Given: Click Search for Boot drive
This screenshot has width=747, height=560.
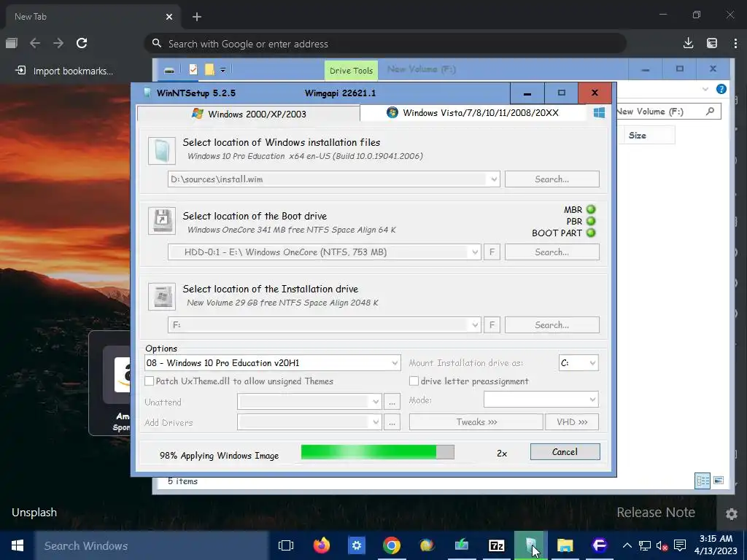Looking at the screenshot, I should tap(551, 252).
